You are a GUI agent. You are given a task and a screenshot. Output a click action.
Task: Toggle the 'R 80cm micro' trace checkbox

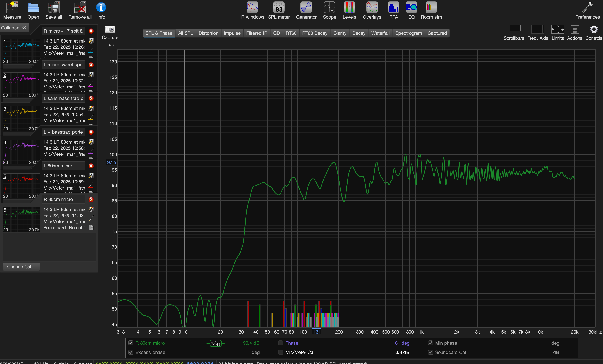coord(131,343)
